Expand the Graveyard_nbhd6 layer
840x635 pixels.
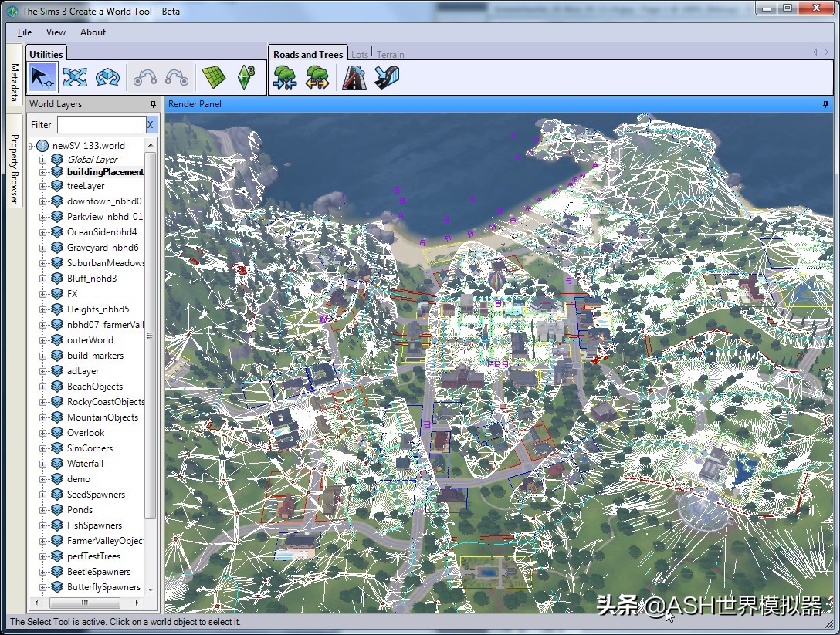point(43,248)
